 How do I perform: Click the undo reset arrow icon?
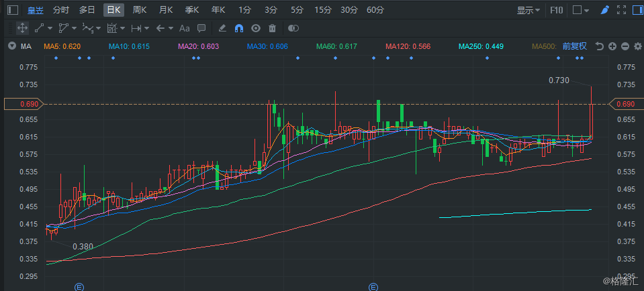pos(600,46)
